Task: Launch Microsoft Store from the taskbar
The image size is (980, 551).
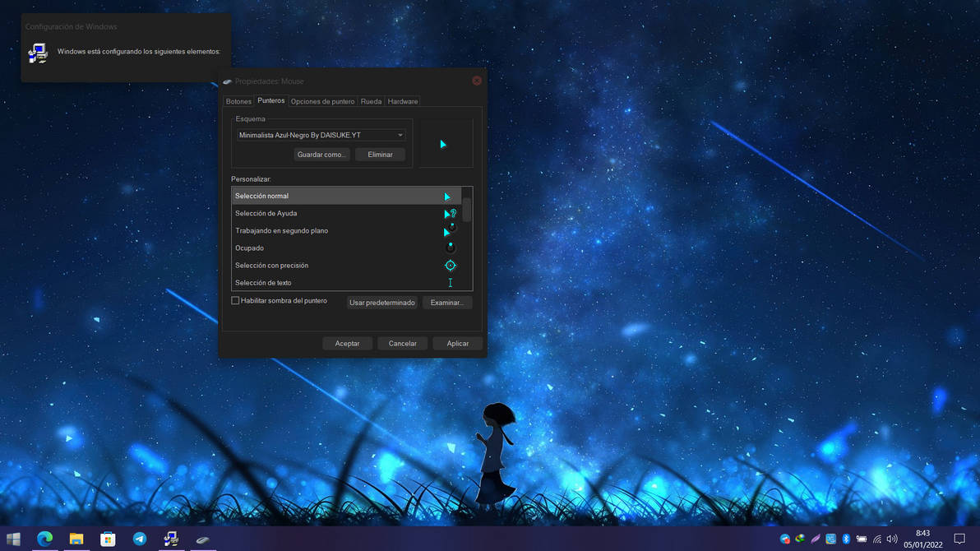Action: click(x=109, y=539)
